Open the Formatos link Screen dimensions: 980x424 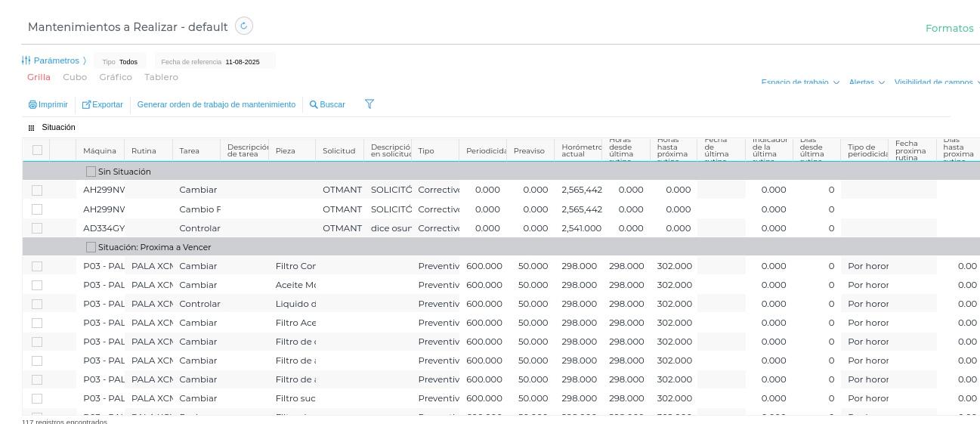949,28
